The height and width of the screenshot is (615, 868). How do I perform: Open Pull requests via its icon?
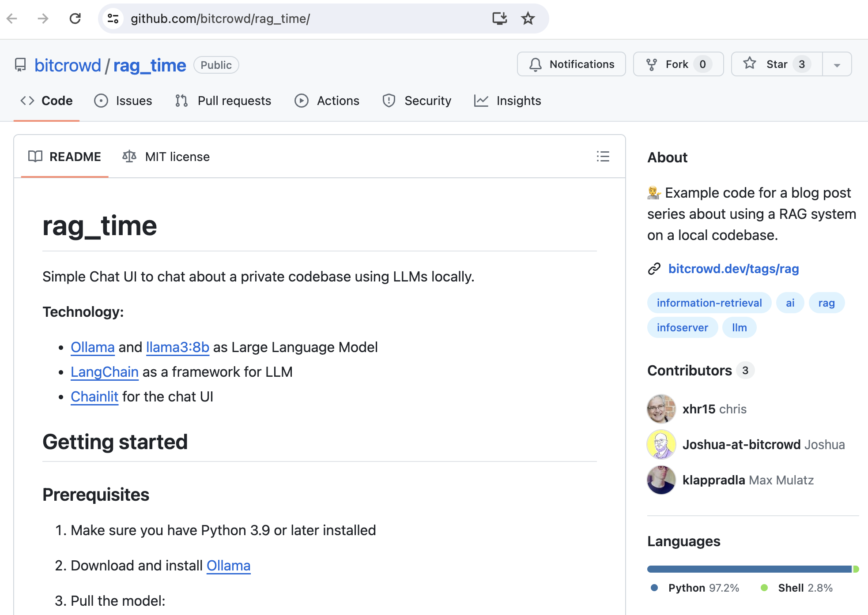tap(181, 101)
